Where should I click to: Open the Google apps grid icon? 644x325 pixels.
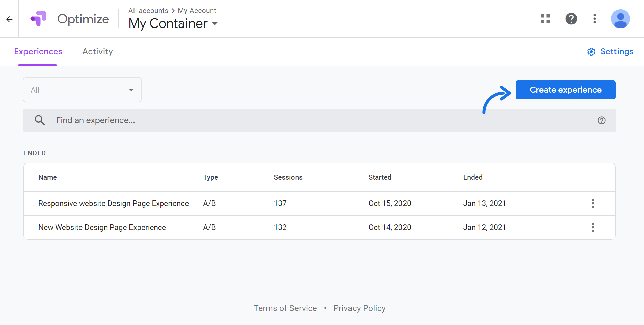click(x=545, y=19)
